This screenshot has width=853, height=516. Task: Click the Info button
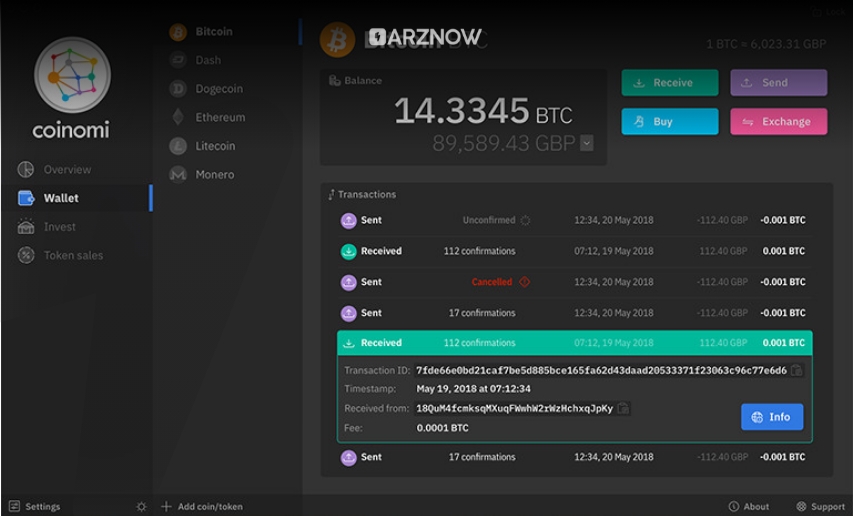coord(772,417)
